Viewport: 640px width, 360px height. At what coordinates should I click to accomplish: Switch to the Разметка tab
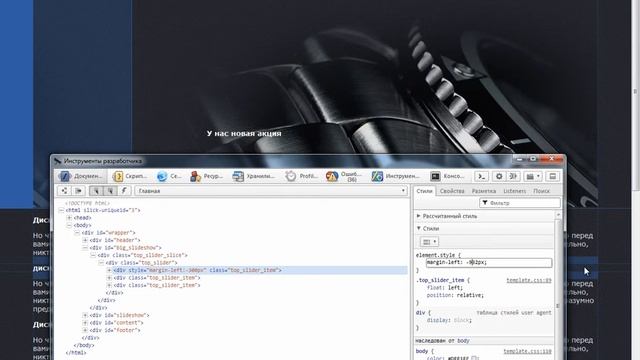tap(484, 191)
